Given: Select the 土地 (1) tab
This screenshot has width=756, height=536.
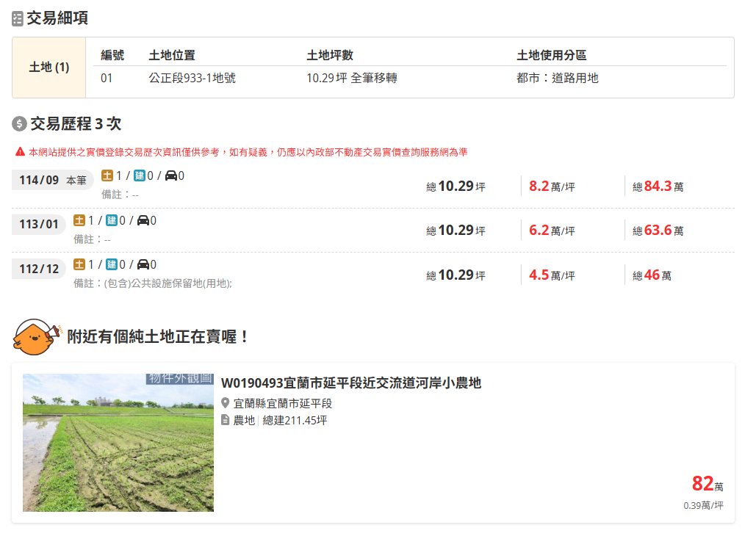Looking at the screenshot, I should [x=49, y=68].
